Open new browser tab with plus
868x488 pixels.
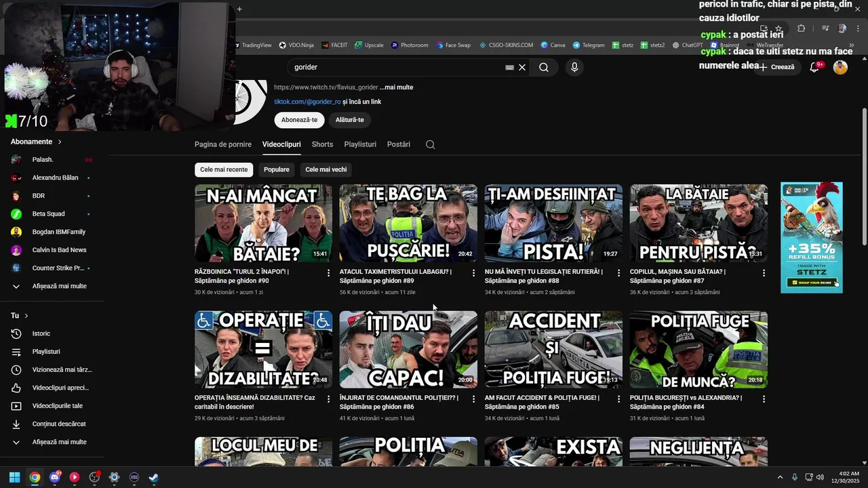click(239, 9)
